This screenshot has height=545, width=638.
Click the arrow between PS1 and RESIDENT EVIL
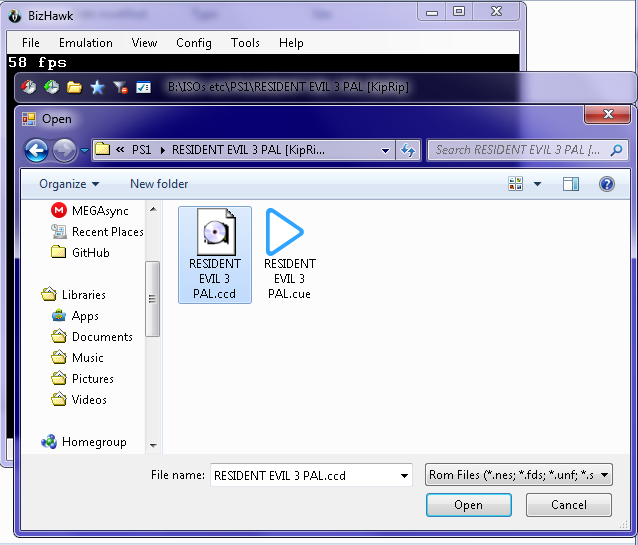pyautogui.click(x=162, y=150)
